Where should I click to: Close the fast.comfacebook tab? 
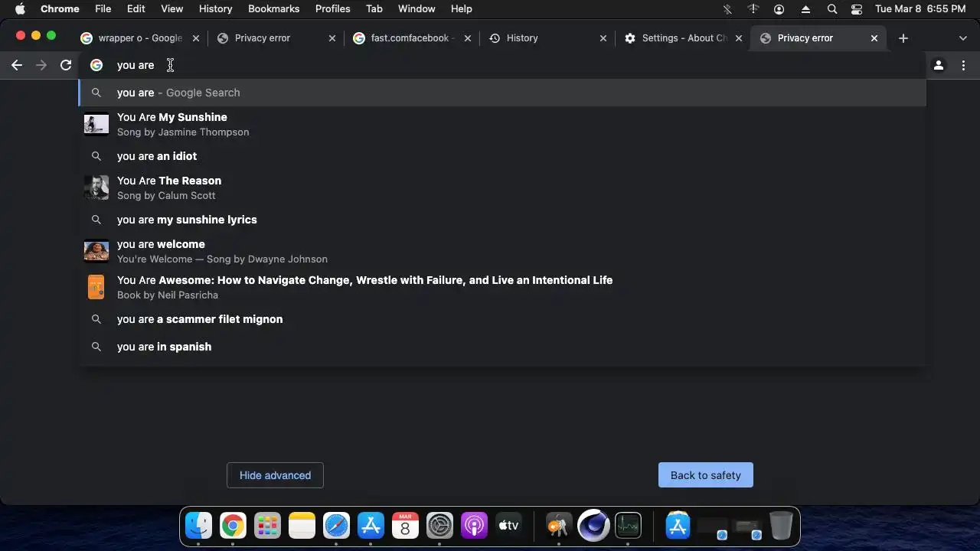(x=468, y=38)
